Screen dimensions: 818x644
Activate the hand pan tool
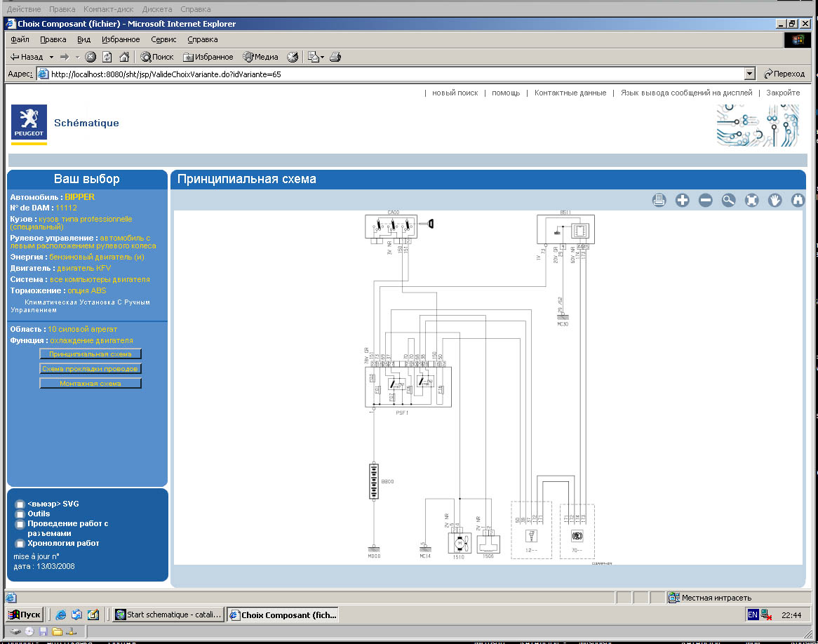775,201
